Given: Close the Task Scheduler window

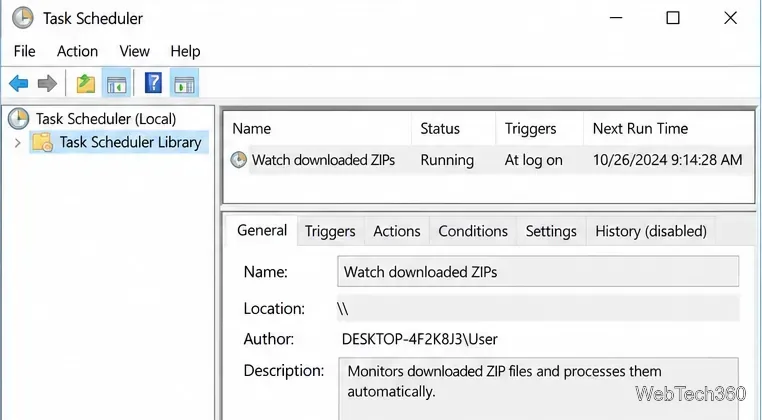Looking at the screenshot, I should point(730,18).
